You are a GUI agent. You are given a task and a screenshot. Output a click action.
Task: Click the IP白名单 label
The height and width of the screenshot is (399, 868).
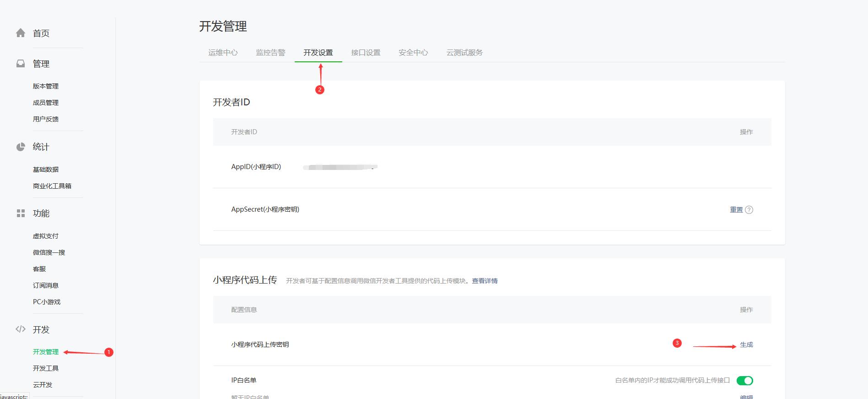(244, 380)
